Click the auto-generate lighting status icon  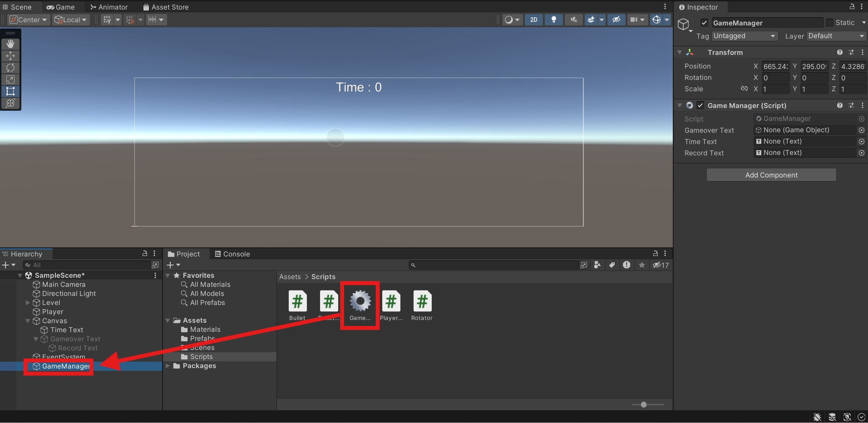pyautogui.click(x=847, y=417)
